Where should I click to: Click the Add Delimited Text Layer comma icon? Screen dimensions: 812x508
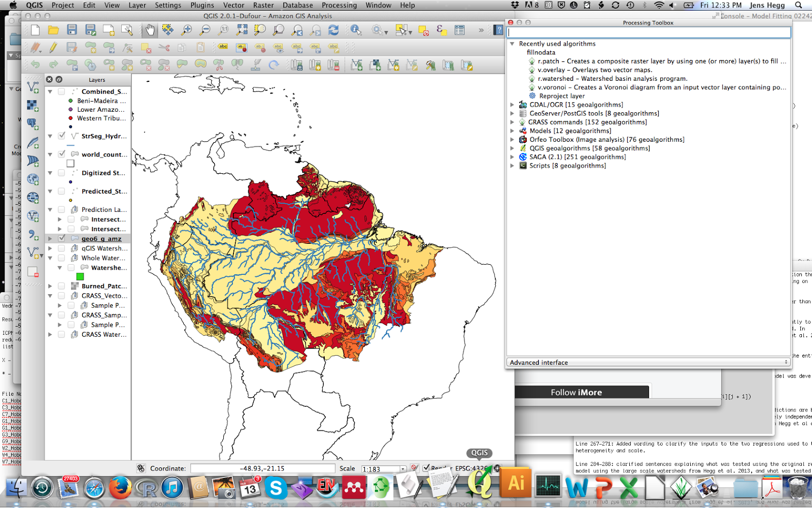(33, 235)
